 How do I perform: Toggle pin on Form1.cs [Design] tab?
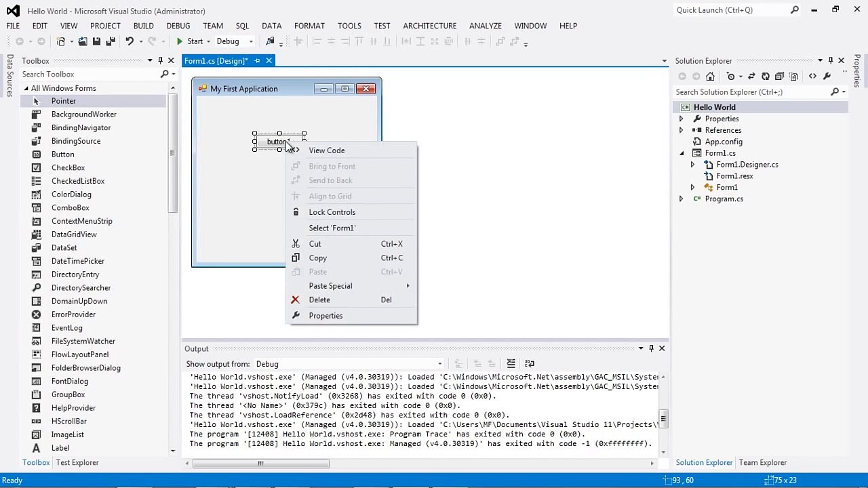(x=257, y=61)
